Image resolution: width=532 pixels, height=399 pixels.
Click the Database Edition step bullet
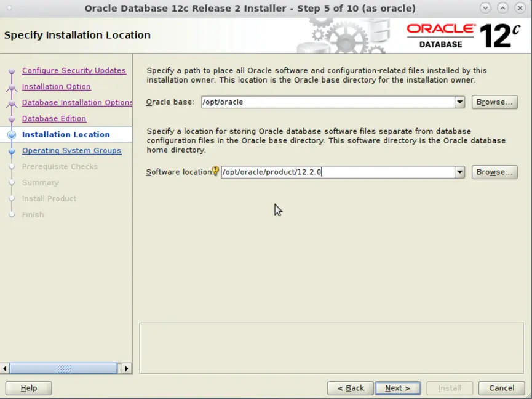click(x=12, y=118)
